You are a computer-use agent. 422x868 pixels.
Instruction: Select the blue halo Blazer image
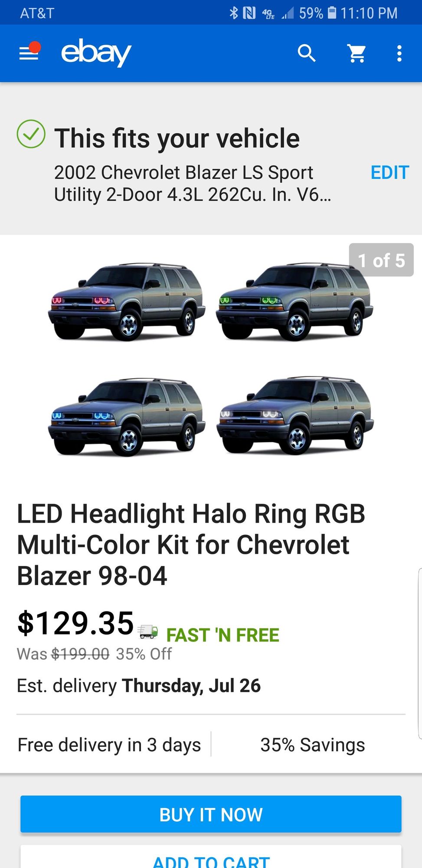point(126,417)
